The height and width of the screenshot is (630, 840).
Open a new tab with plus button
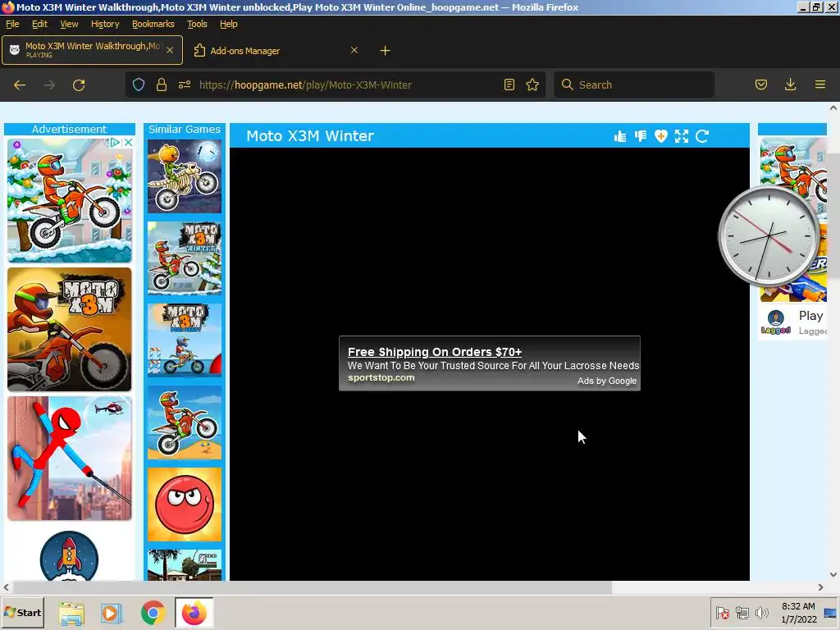(386, 51)
